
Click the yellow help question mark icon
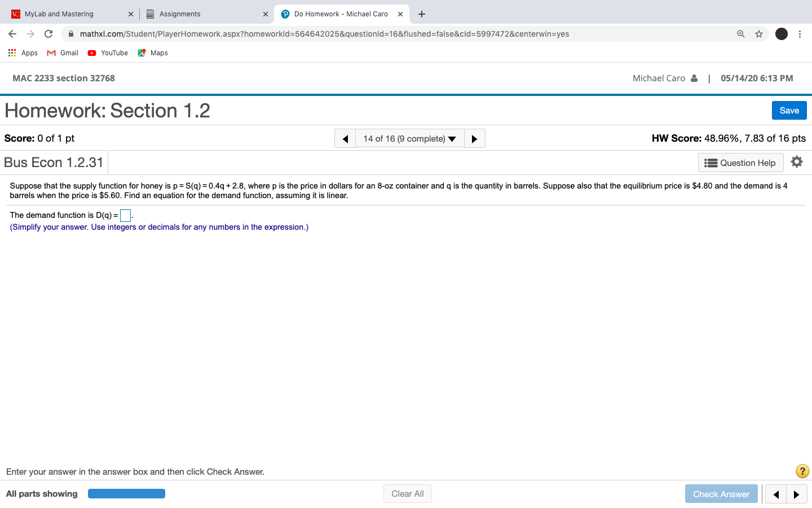802,471
